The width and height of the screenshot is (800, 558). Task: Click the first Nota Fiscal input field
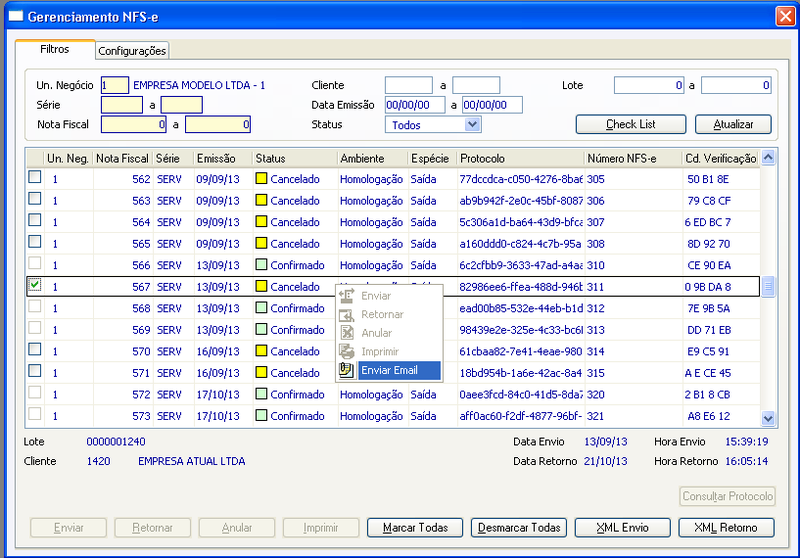point(134,124)
